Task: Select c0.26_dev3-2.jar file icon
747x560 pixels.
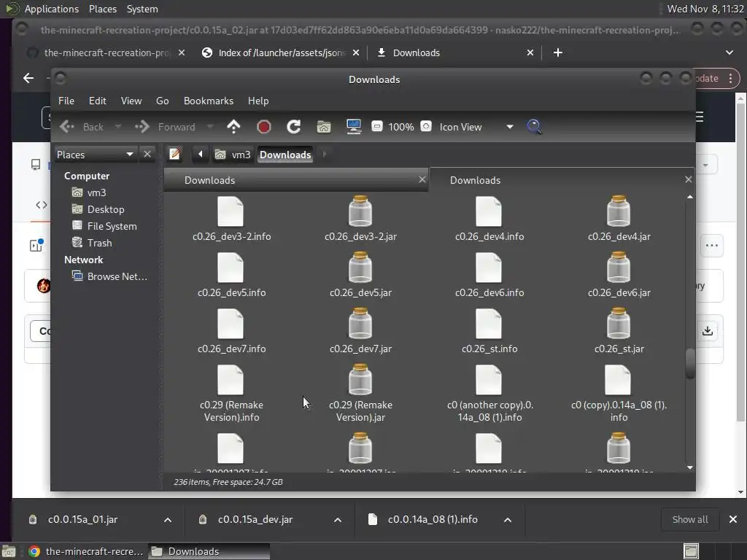Action: [360, 211]
